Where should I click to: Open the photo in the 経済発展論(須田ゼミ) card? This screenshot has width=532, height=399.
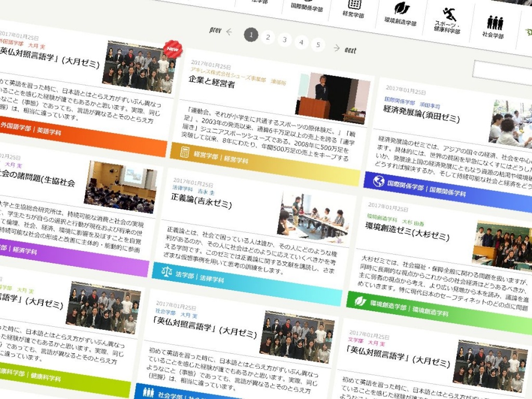point(511,125)
